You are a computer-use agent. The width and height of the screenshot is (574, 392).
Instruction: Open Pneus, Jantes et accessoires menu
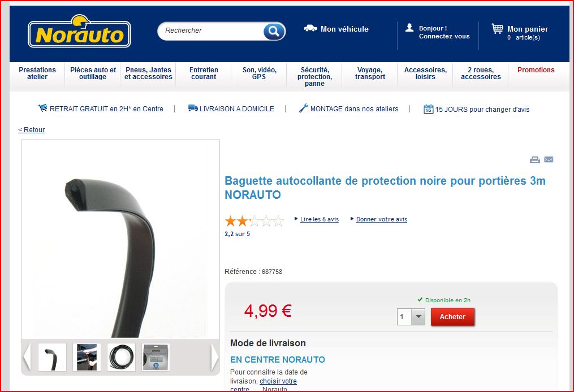coord(148,73)
